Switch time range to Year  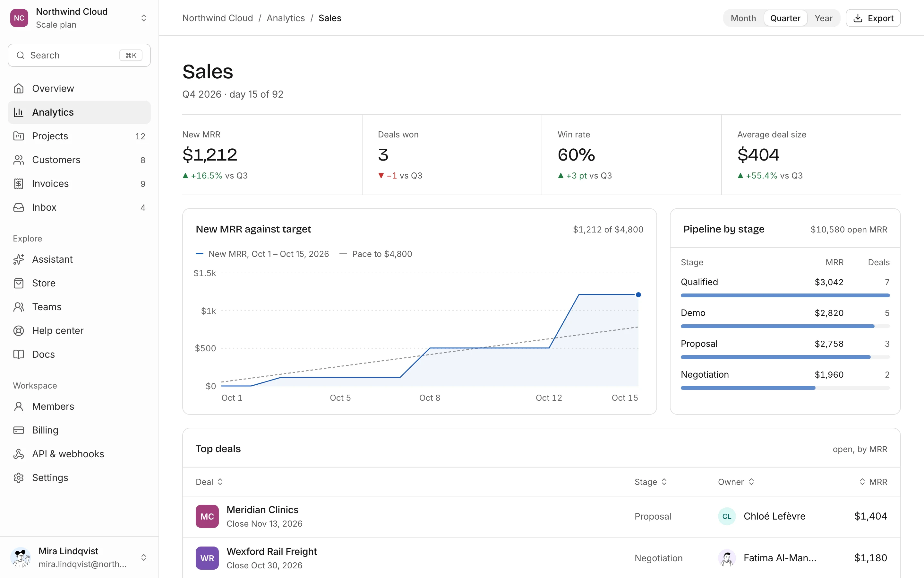(x=823, y=18)
